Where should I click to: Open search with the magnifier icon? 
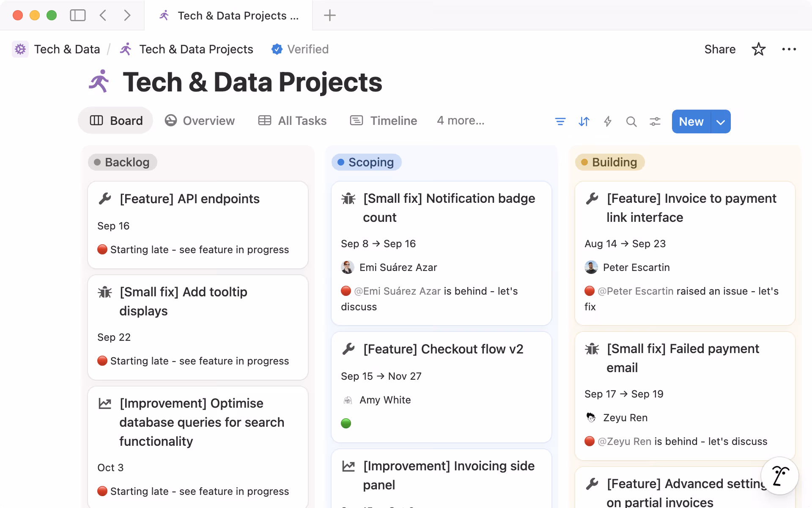(631, 121)
